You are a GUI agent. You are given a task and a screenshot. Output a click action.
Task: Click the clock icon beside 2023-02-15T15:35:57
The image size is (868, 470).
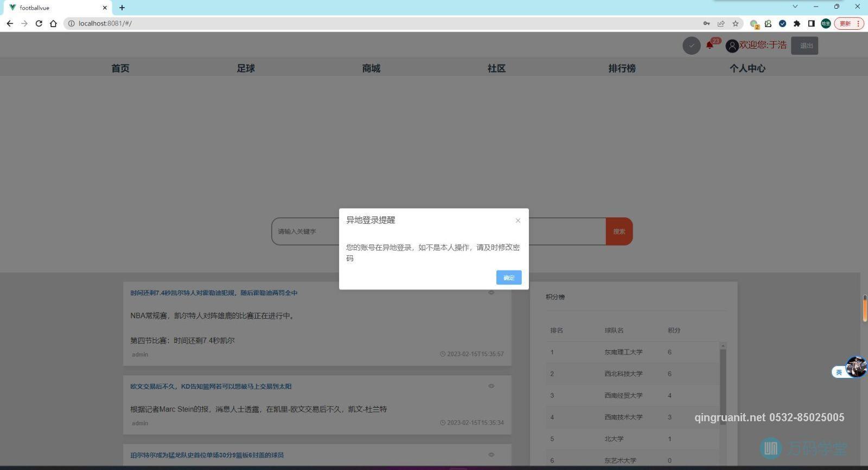pyautogui.click(x=443, y=354)
